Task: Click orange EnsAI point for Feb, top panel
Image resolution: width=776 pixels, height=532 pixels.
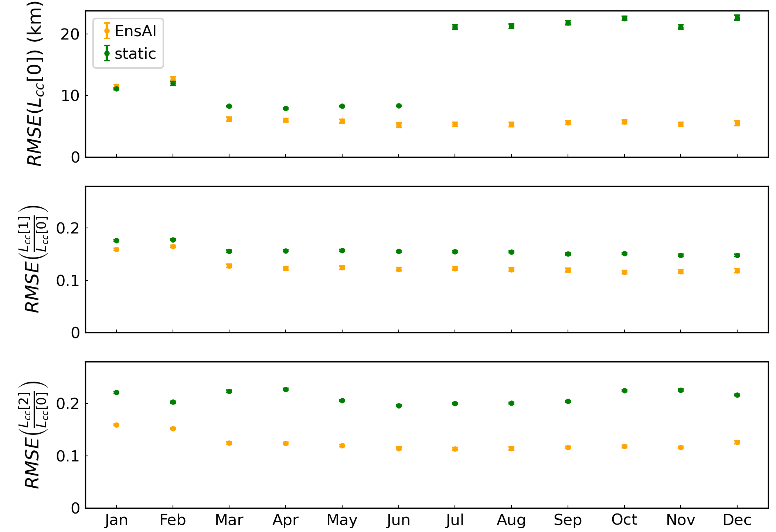Action: pos(173,79)
